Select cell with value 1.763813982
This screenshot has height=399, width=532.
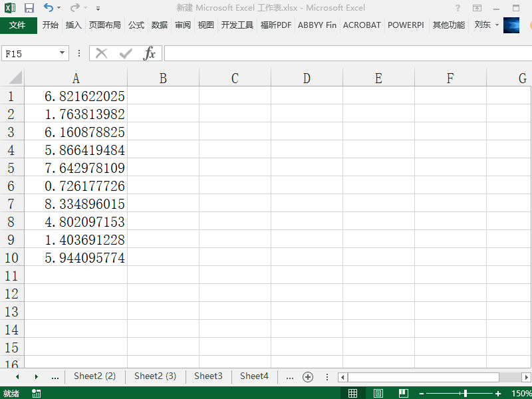[x=76, y=114]
